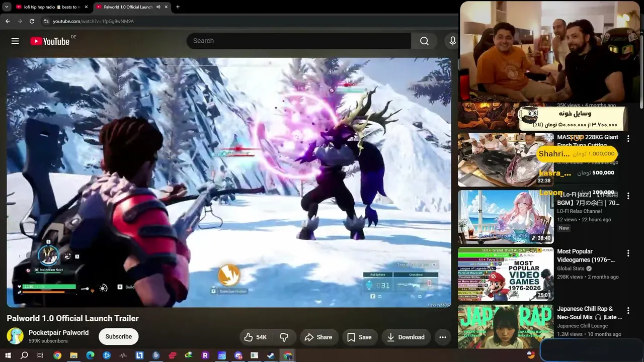644x362 pixels.
Task: Open the 228KG Giant Tuna Cutting thumbnail
Action: 505,160
